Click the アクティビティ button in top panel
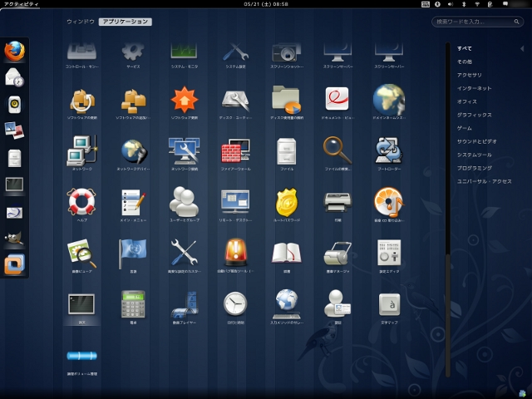 pos(21,4)
